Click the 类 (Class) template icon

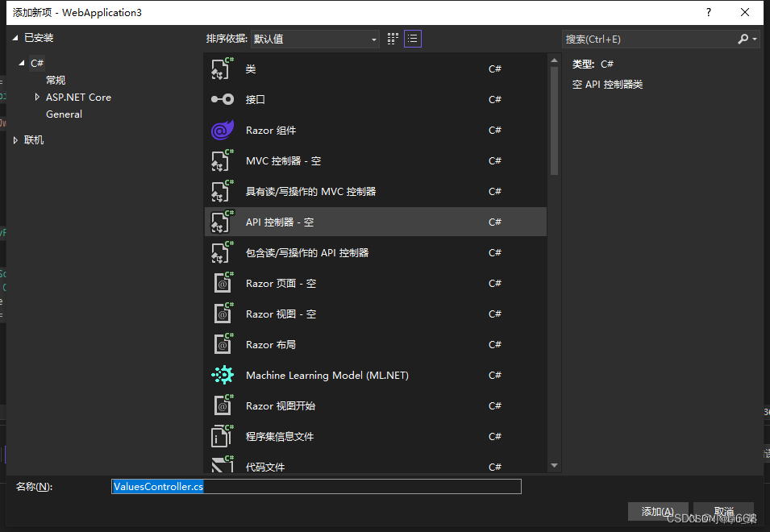(222, 69)
